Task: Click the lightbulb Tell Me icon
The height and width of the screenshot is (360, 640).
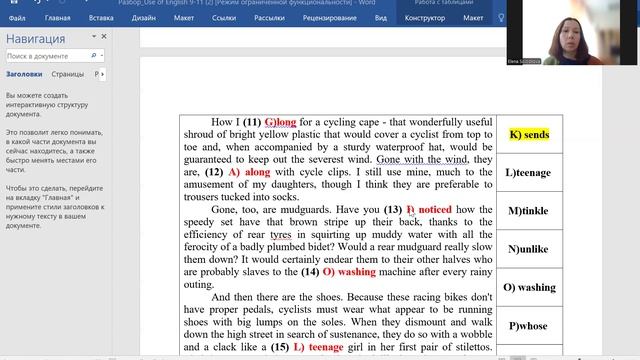Action: pyautogui.click(x=501, y=18)
